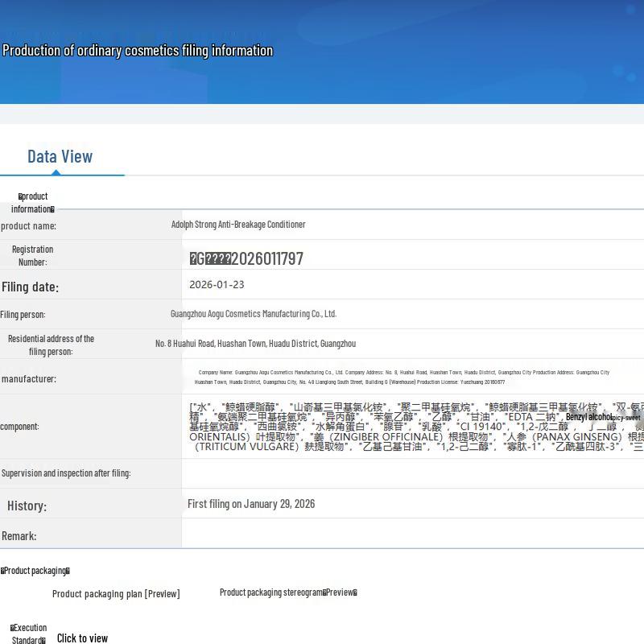Image resolution: width=644 pixels, height=644 pixels.
Task: Click the 'product name:' label
Action: tap(28, 226)
